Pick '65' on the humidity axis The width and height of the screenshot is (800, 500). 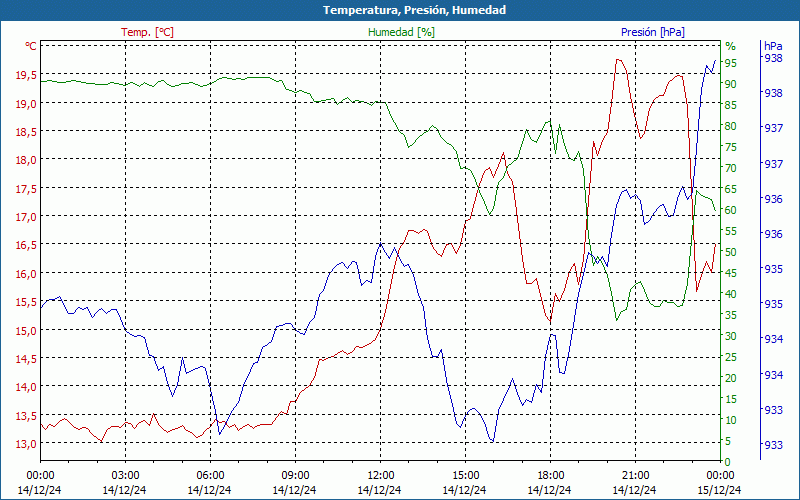tap(731, 189)
